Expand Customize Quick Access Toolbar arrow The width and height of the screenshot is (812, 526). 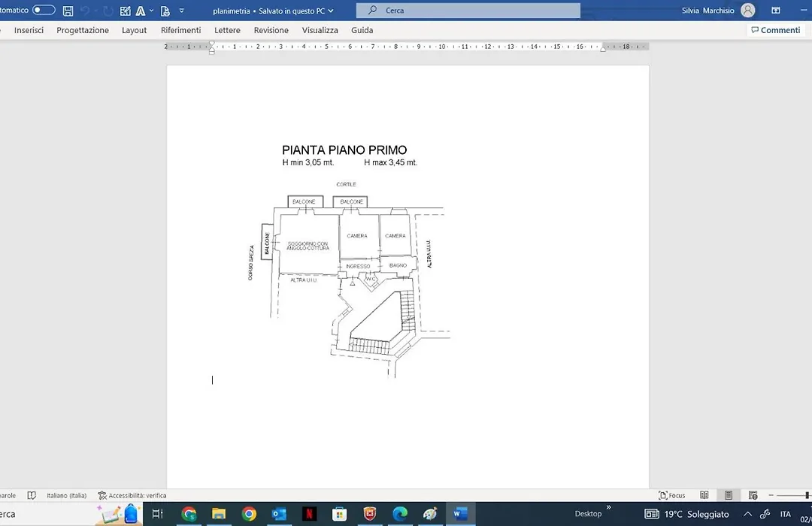tap(181, 11)
